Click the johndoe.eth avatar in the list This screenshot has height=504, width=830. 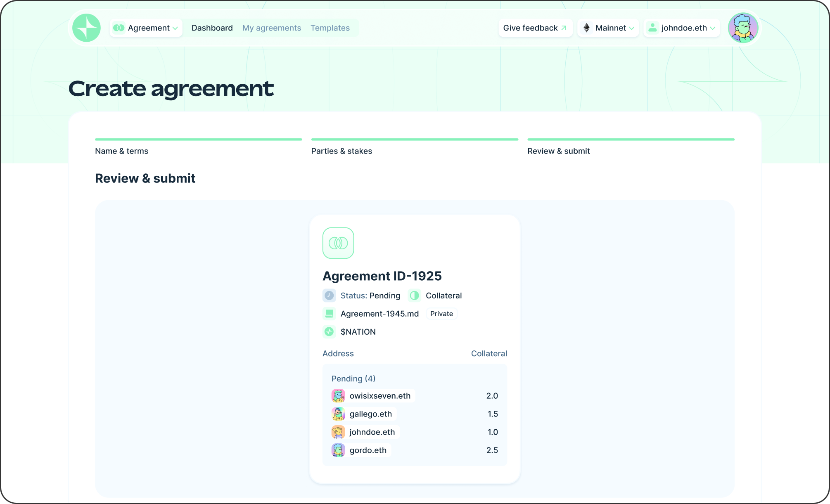click(338, 432)
